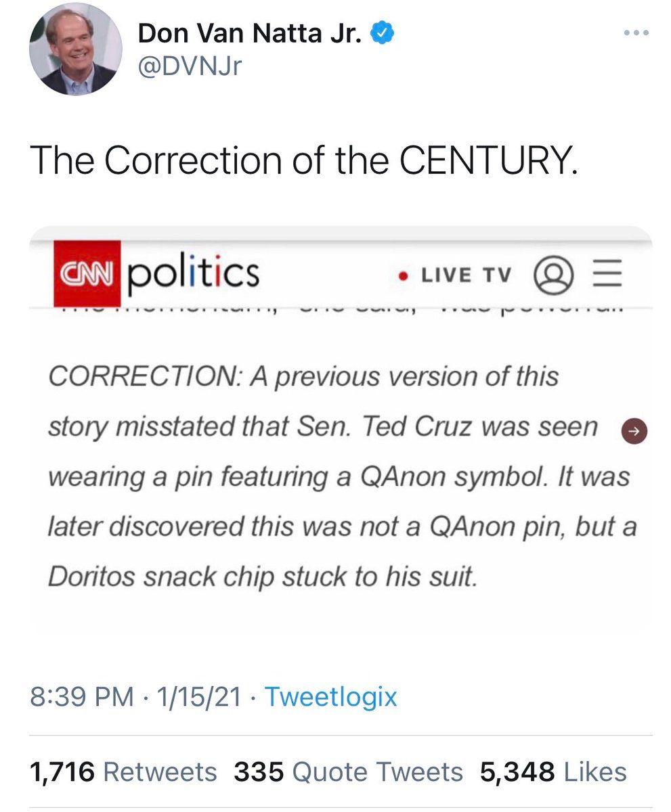Tap the dark red arrow circle icon

634,429
